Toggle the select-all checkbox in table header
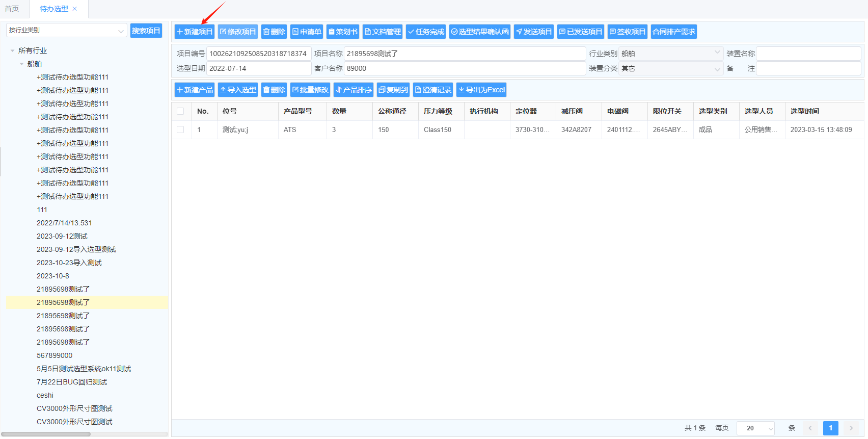Viewport: 868px width, 439px height. pyautogui.click(x=180, y=111)
